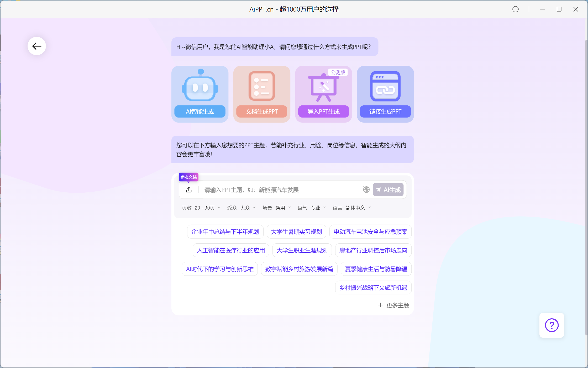588x368 pixels.
Task: Minimize the AiPPT window
Action: (x=543, y=9)
